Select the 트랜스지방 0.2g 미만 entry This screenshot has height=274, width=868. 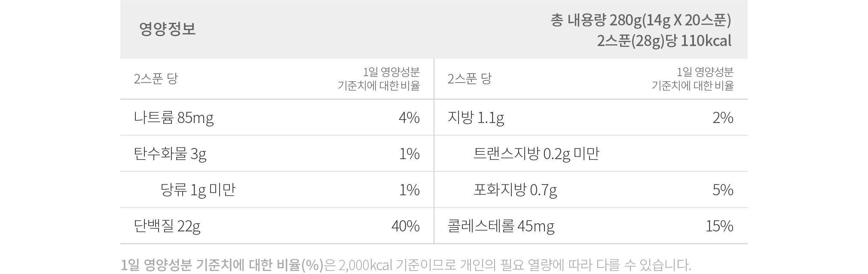point(536,154)
